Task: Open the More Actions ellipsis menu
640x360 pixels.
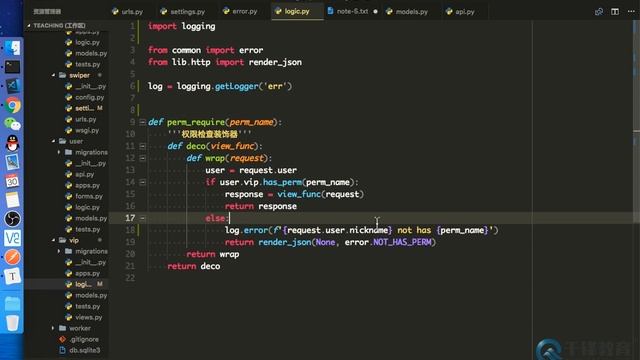Action: tap(631, 11)
